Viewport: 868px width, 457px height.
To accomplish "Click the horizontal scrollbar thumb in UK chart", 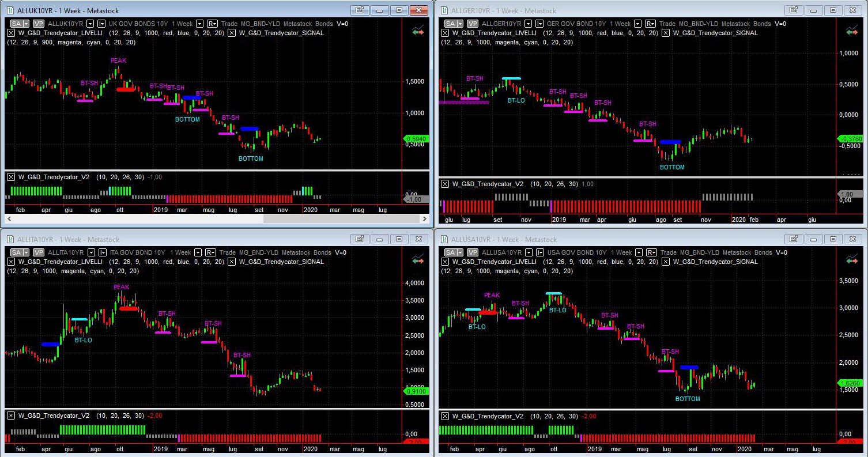I will click(341, 219).
